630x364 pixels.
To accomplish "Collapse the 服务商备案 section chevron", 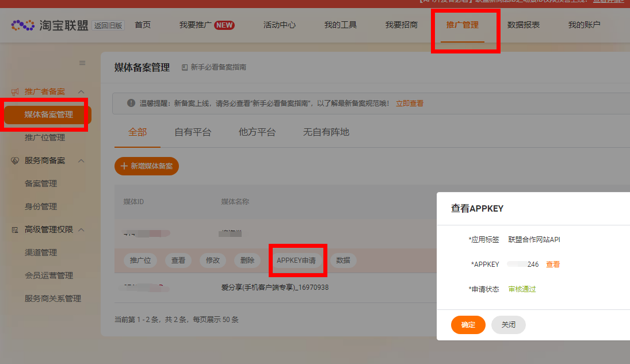I will [x=81, y=161].
